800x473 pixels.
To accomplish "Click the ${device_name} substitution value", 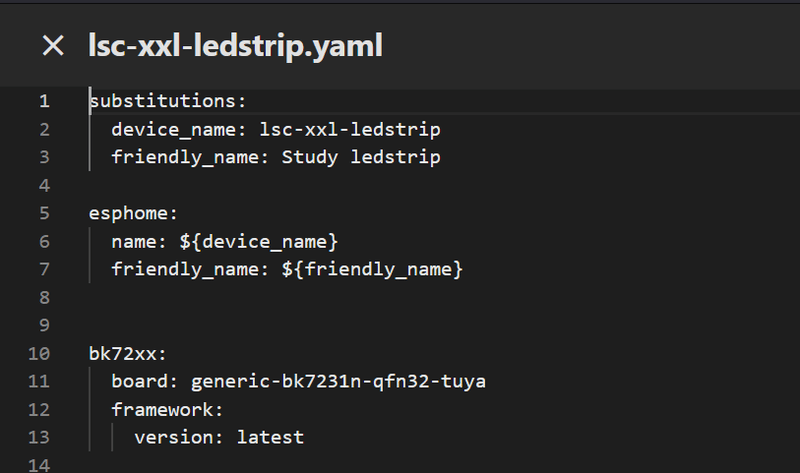I will (257, 241).
